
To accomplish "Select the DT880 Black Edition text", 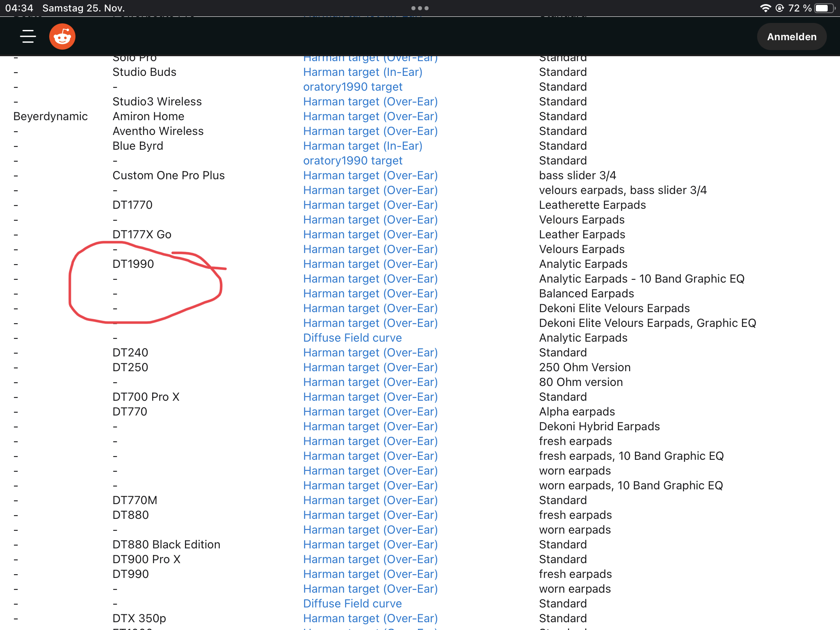I will 167,545.
